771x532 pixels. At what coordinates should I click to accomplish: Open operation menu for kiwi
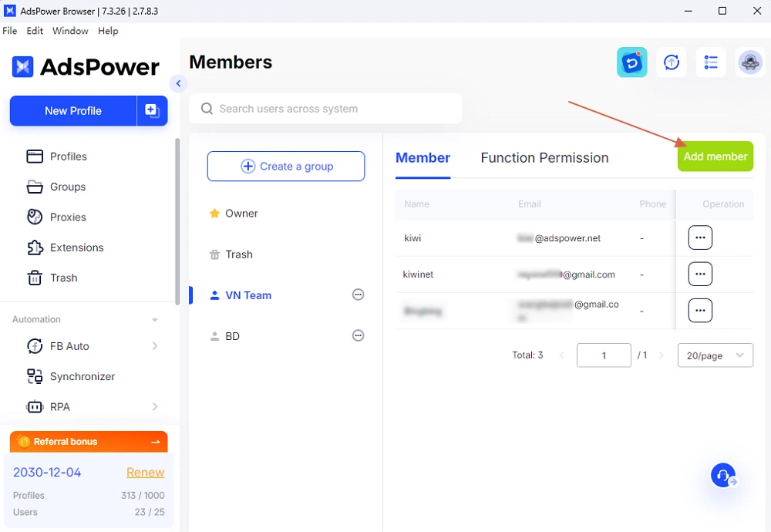[700, 237]
